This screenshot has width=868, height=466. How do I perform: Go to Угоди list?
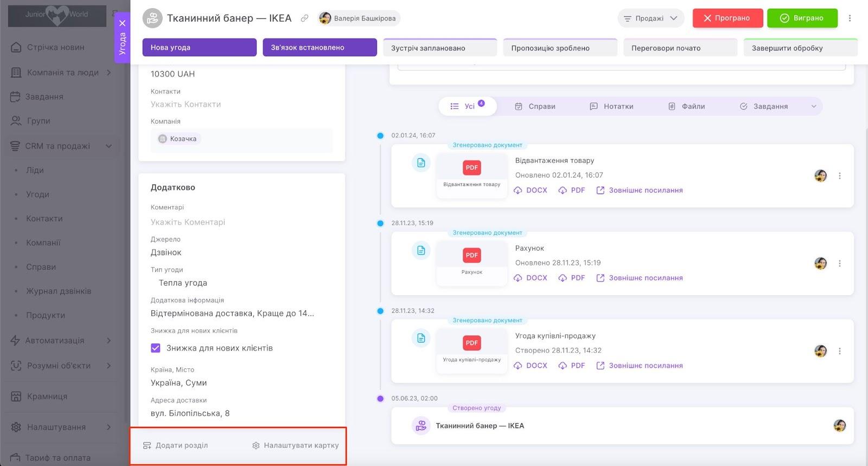(37, 194)
